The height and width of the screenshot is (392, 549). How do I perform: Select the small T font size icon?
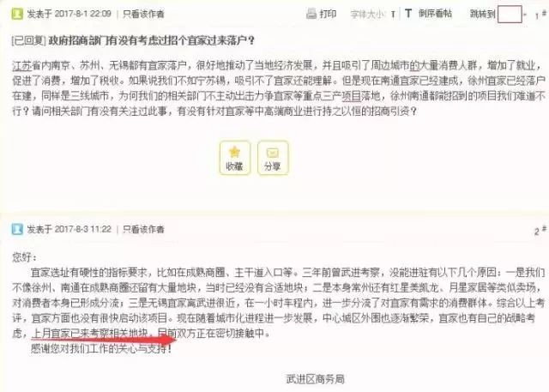click(393, 15)
